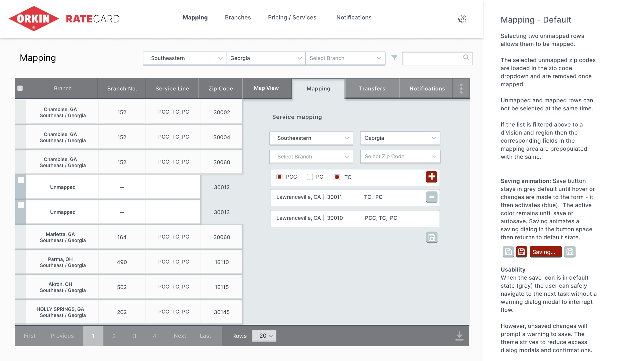
Task: Uncheck the PCC service checkbox
Action: click(279, 177)
